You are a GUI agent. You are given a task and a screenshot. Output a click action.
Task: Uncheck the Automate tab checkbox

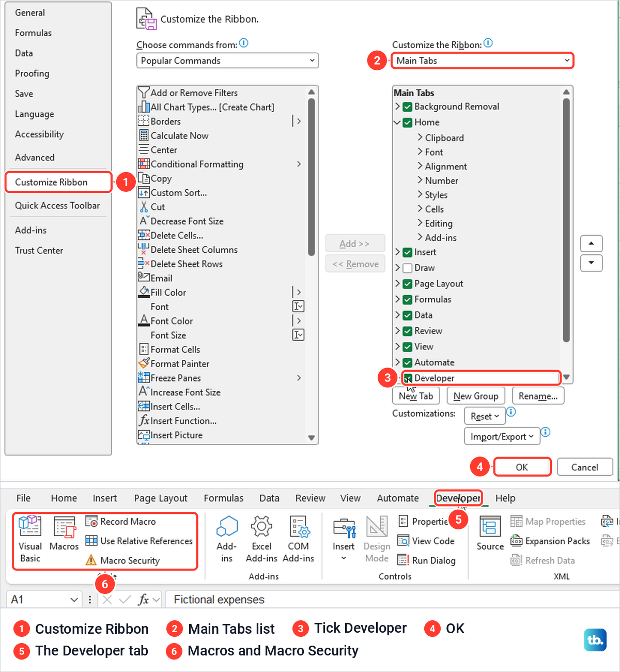tap(408, 362)
